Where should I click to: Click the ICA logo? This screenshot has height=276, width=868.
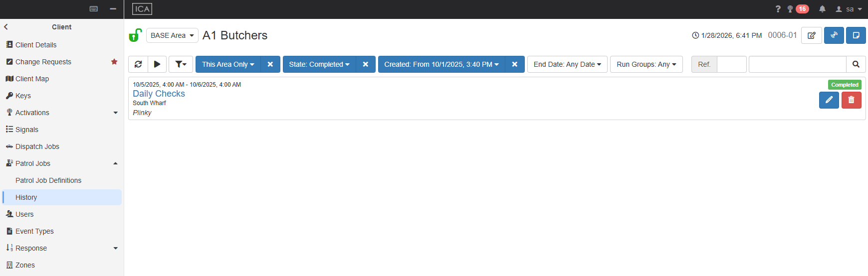[x=142, y=9]
